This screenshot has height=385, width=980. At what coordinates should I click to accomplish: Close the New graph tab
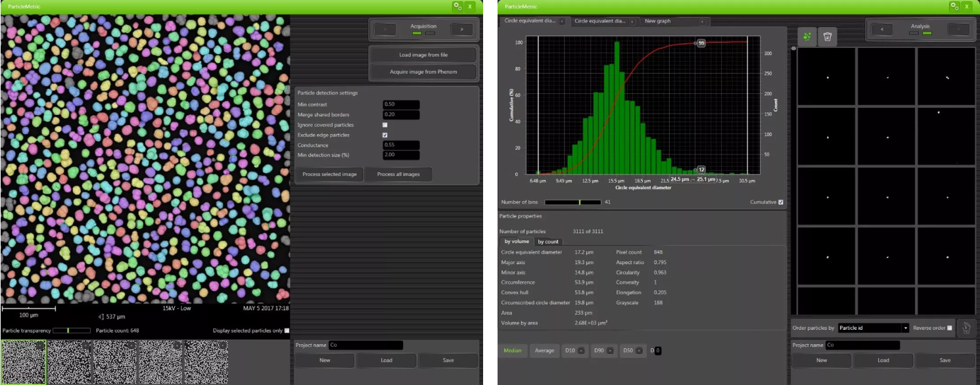(702, 22)
